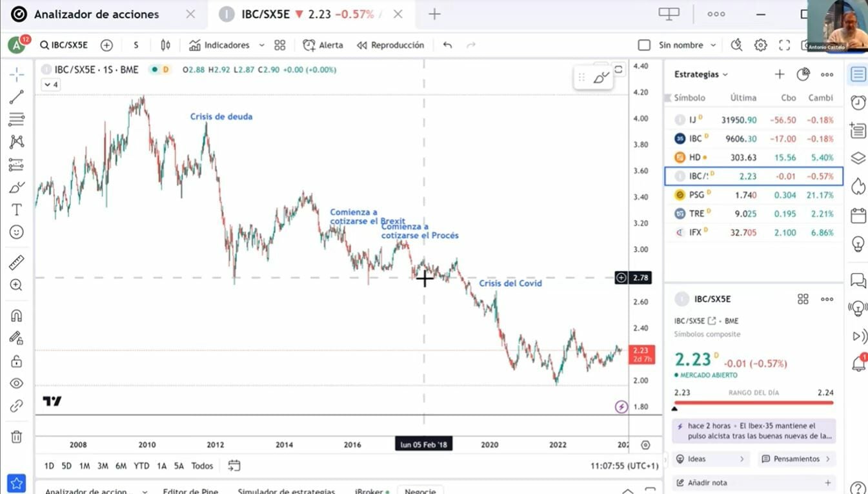Toggle fullscreen mode for the chart
Image resolution: width=868 pixels, height=494 pixels.
pos(784,45)
